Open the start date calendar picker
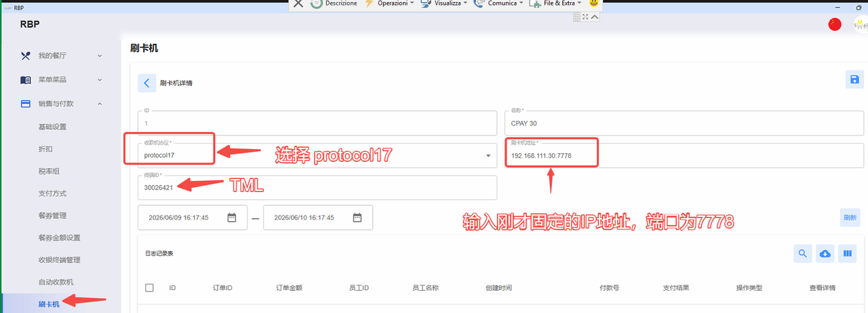This screenshot has height=313, width=868. coord(232,217)
